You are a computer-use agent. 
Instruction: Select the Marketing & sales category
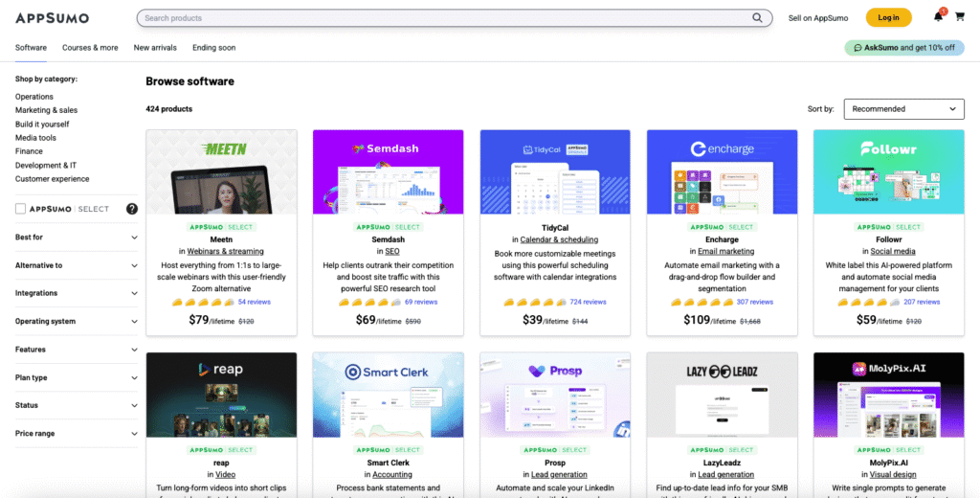click(x=46, y=110)
